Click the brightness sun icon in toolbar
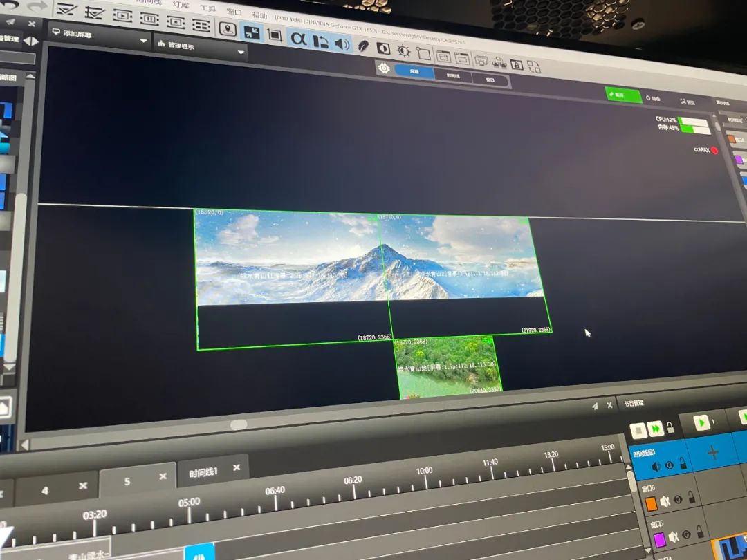The height and width of the screenshot is (560, 747). click(x=403, y=51)
